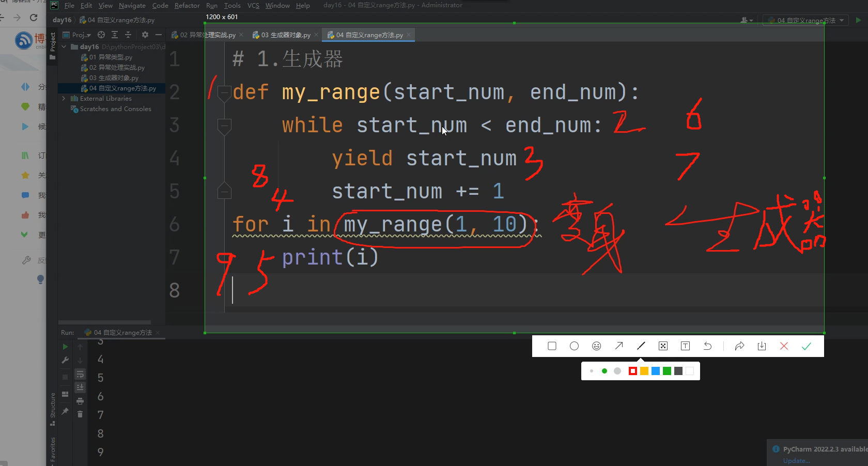
Task: Rerun the program in Run panel
Action: [x=65, y=347]
